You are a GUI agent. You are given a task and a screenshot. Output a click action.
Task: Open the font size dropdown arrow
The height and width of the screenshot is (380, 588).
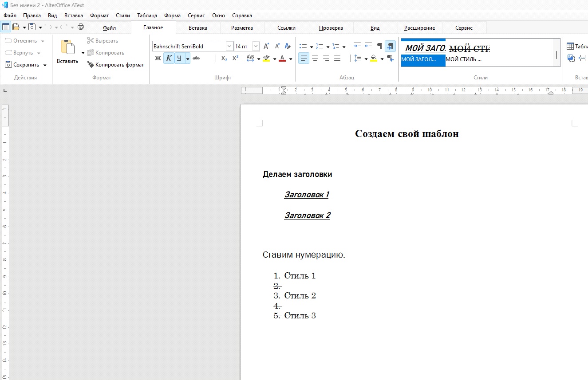pyautogui.click(x=256, y=46)
